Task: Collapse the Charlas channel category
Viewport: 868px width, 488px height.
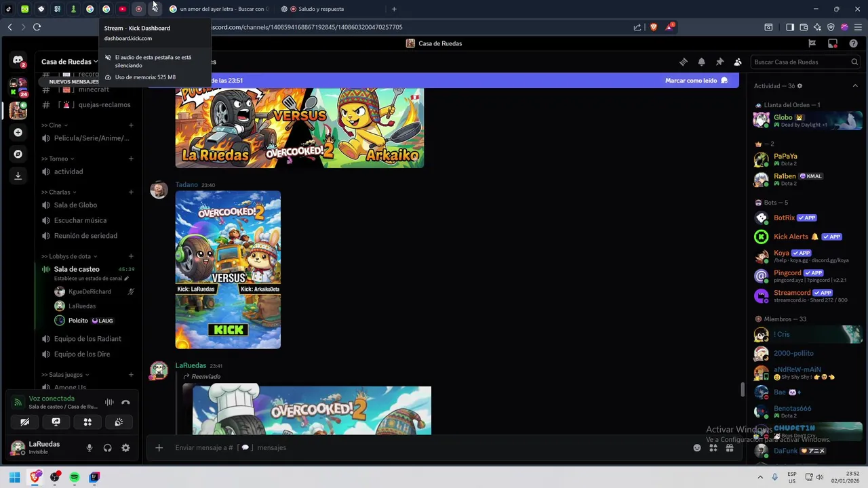Action: [x=58, y=192]
